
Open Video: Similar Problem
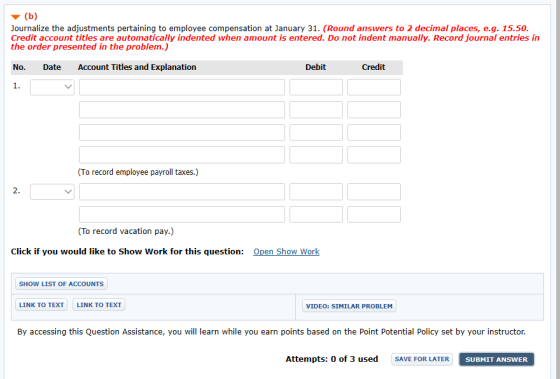click(x=349, y=306)
